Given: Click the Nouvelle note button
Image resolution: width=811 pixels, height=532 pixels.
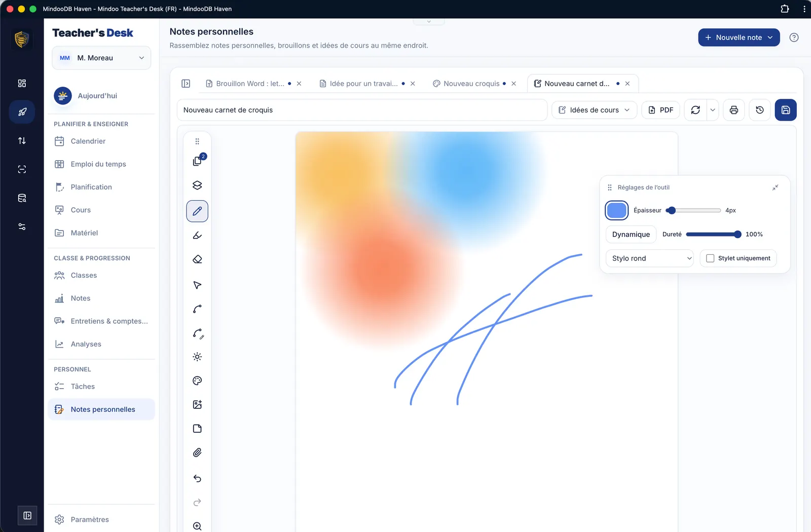Looking at the screenshot, I should point(739,37).
